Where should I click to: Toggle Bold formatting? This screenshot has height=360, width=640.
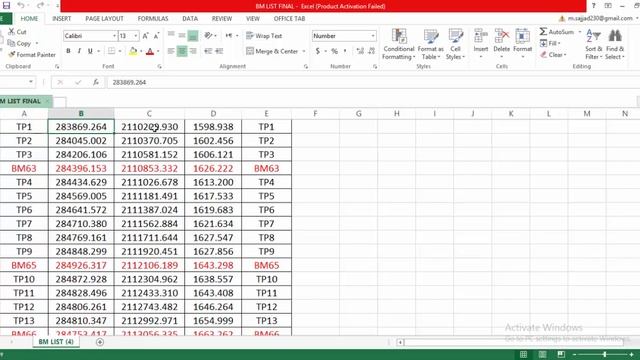pos(68,51)
